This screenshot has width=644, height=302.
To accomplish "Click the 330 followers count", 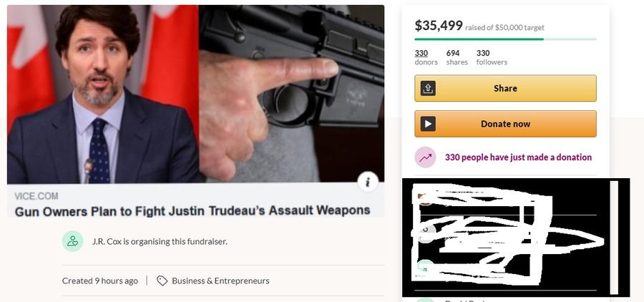I will pyautogui.click(x=492, y=57).
